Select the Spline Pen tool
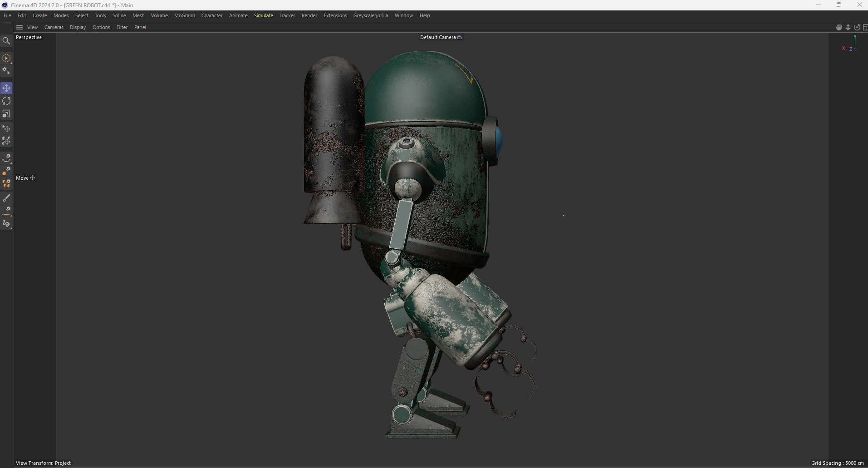The width and height of the screenshot is (868, 468). [x=6, y=158]
